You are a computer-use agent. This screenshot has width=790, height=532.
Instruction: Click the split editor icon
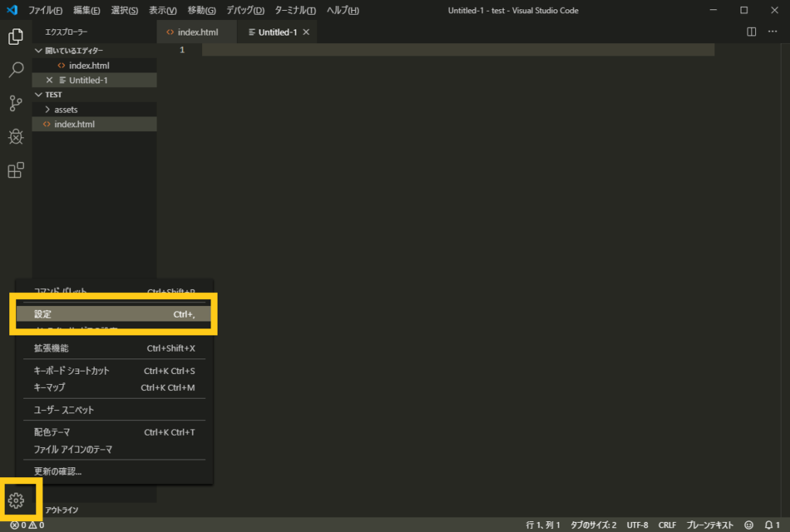(x=750, y=32)
